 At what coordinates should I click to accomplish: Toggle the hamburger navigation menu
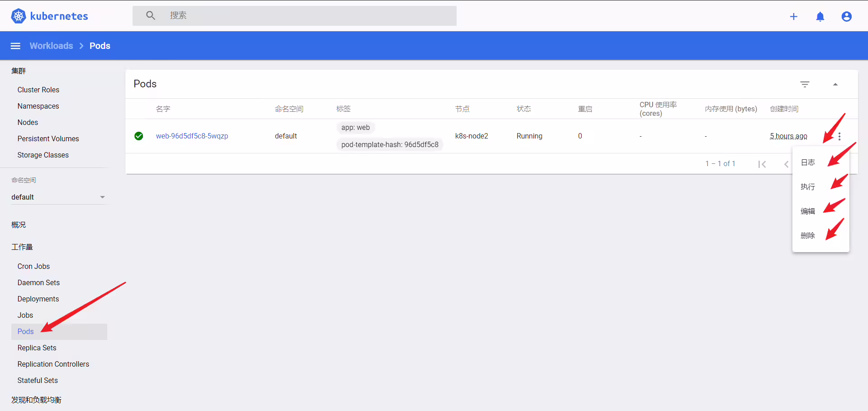pyautogui.click(x=16, y=46)
